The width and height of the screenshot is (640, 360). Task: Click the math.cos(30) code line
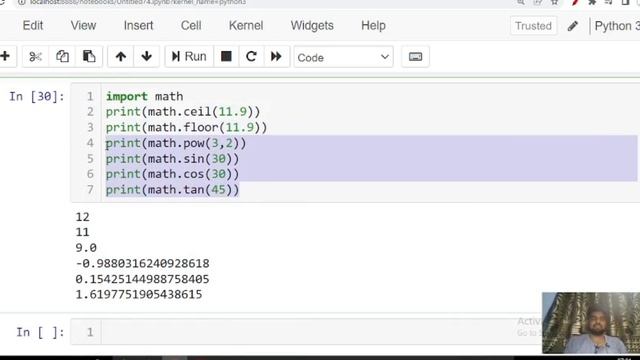click(172, 174)
